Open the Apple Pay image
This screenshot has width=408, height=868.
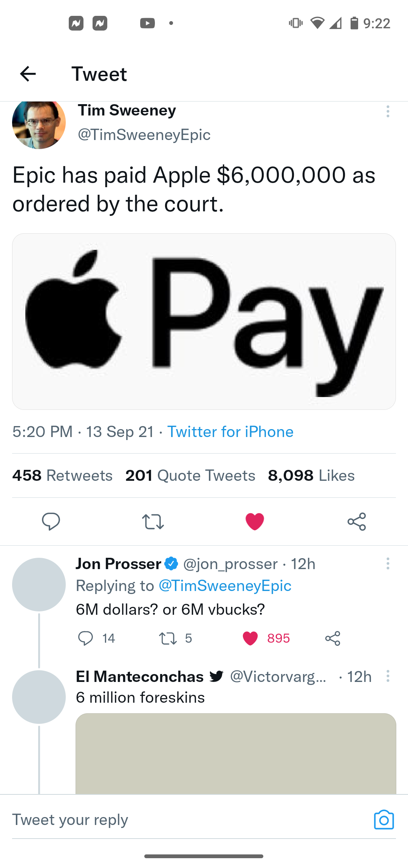coord(204,322)
